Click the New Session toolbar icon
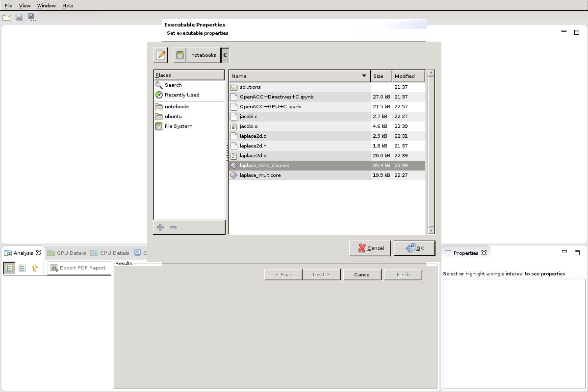 pos(6,17)
